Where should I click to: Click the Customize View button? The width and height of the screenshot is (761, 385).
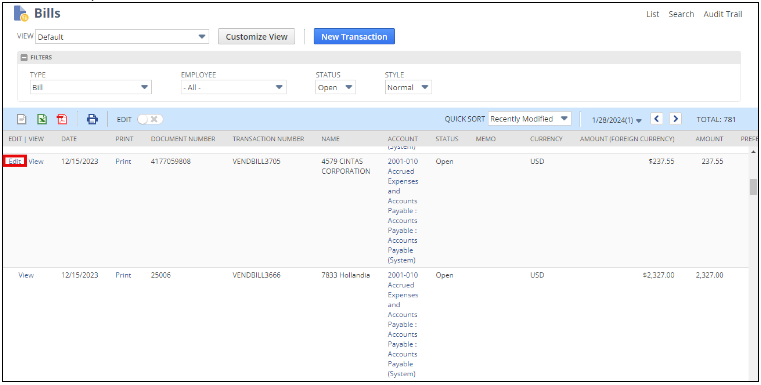(256, 36)
